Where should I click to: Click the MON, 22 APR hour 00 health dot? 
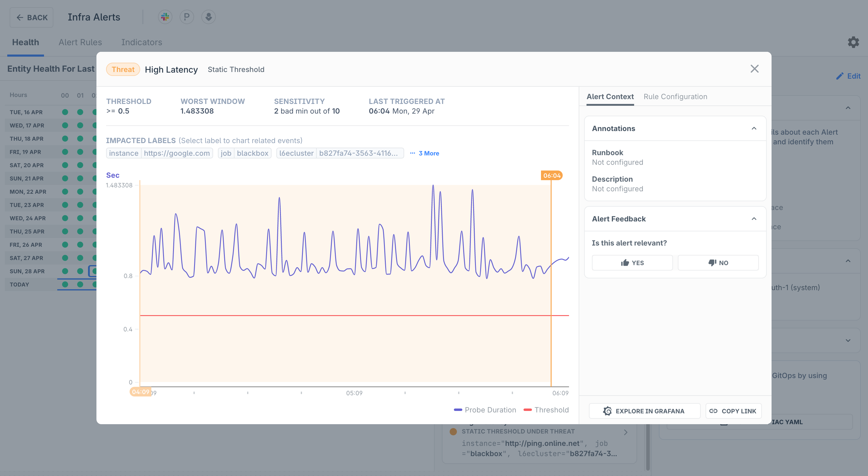[65, 192]
